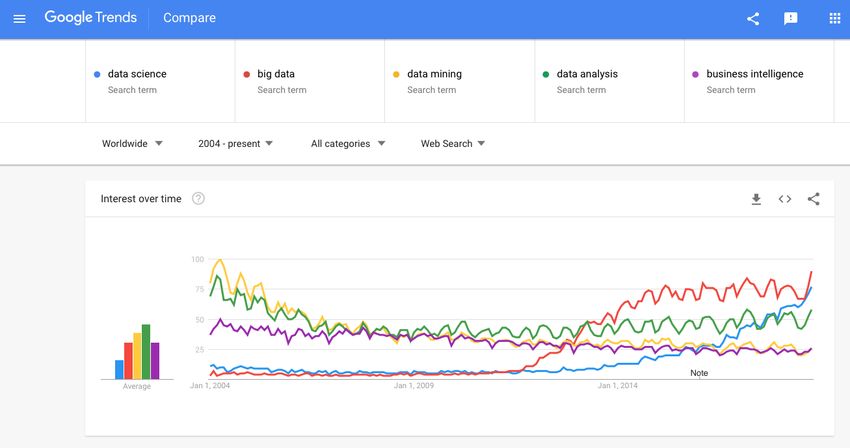Click the Note marker on the timeline
850x448 pixels.
tap(699, 373)
